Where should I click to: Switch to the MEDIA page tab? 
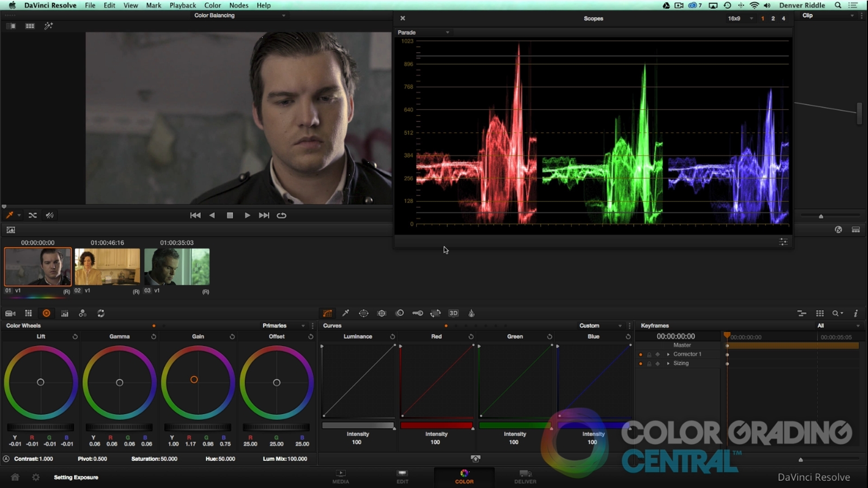(341, 477)
